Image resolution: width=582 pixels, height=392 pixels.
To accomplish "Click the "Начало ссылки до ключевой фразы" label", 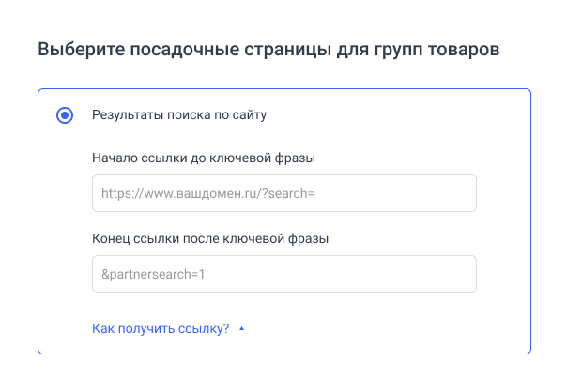I will click(203, 158).
